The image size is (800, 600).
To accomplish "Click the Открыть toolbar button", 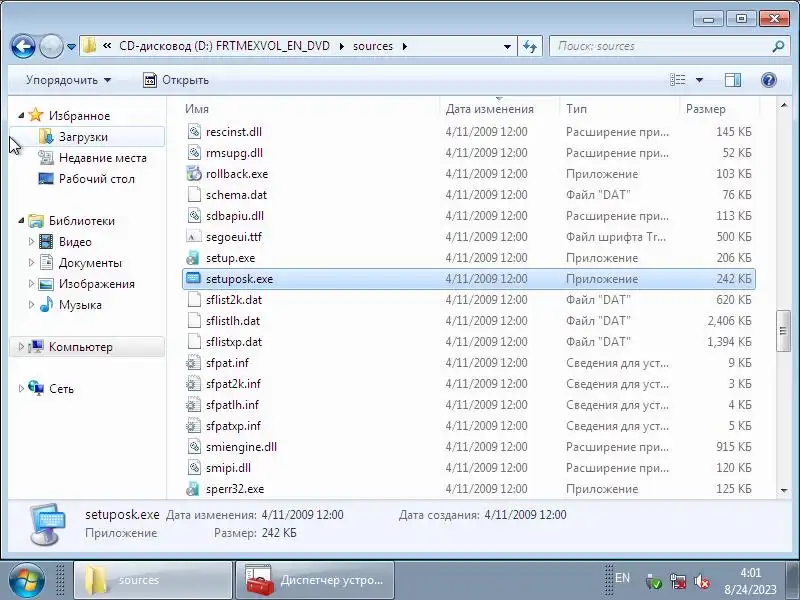I will (x=176, y=80).
